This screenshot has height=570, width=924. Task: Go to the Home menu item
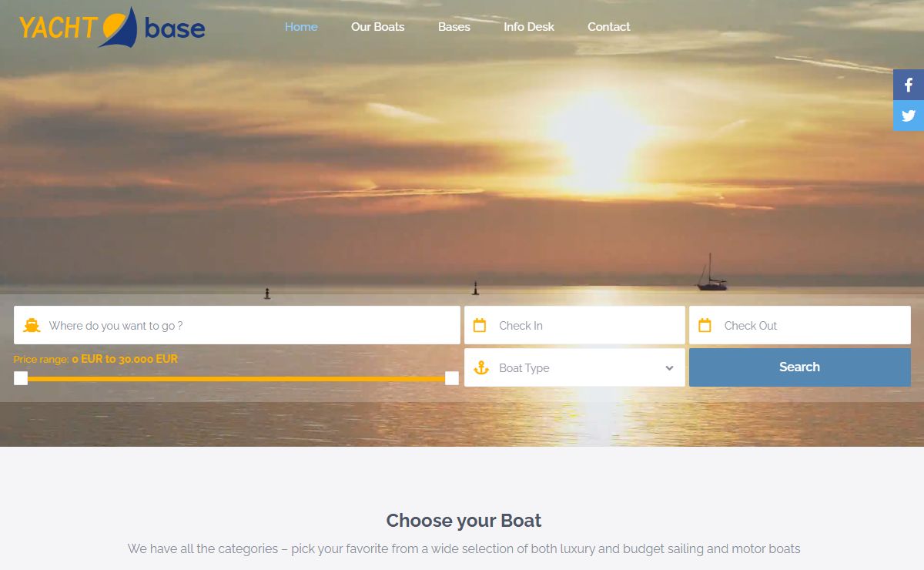pos(301,27)
